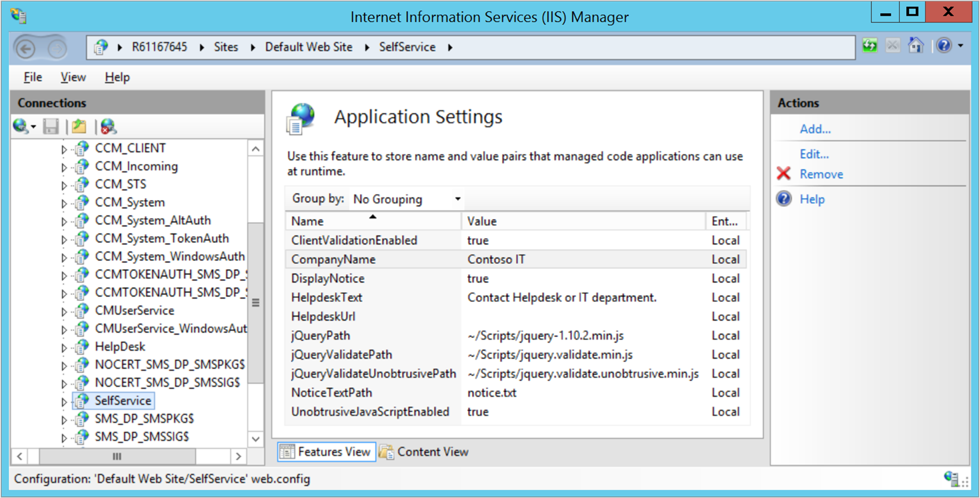Click the Add... action link

pyautogui.click(x=815, y=129)
